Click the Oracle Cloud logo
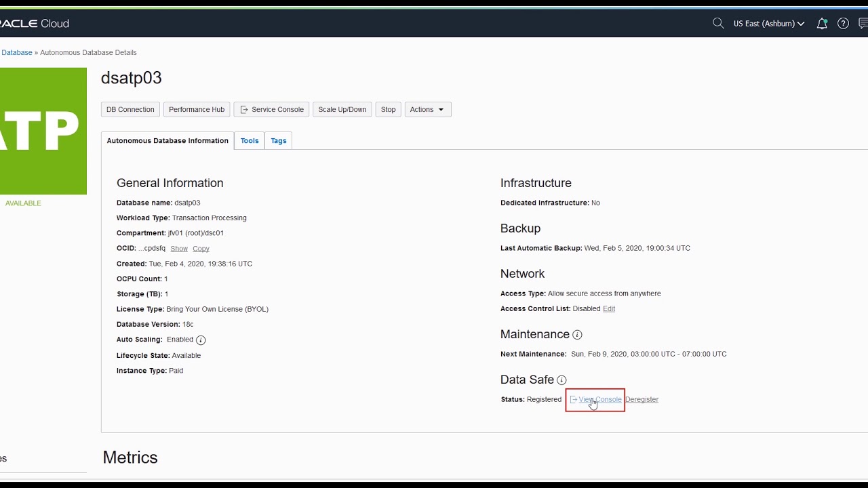The height and width of the screenshot is (488, 868). tap(35, 23)
